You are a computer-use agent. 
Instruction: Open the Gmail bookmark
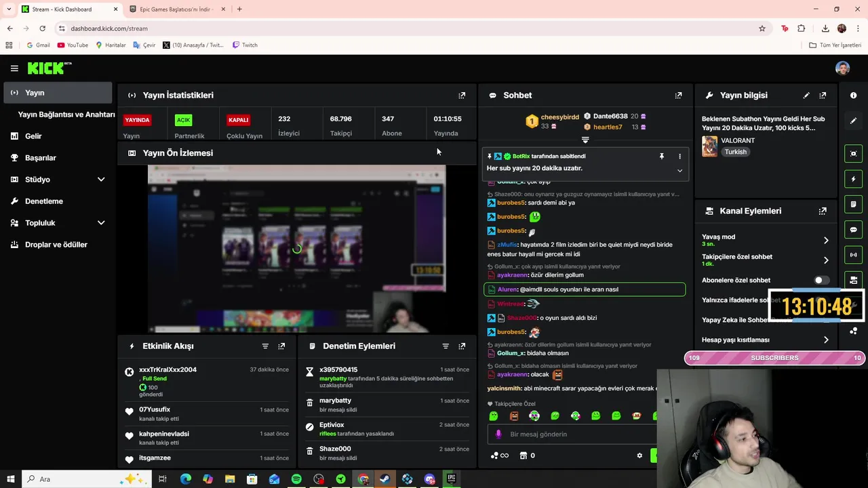[x=38, y=45]
